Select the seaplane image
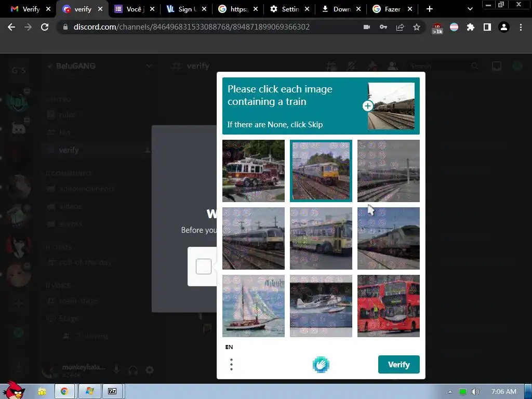This screenshot has height=399, width=532. click(321, 305)
